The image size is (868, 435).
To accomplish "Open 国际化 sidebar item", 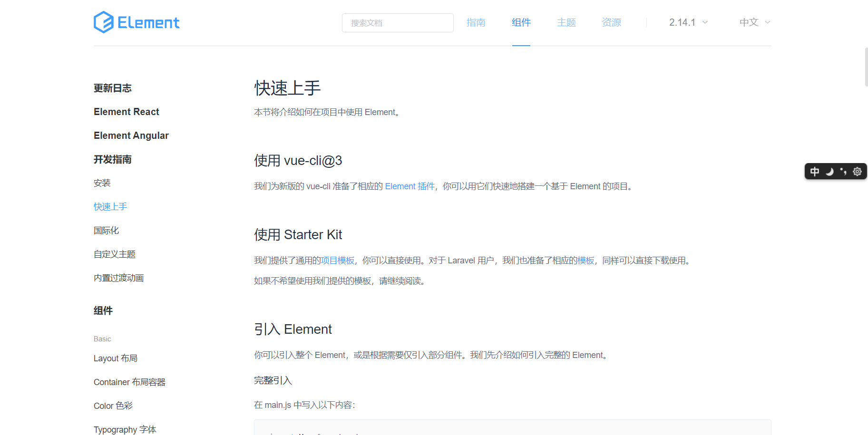I will click(106, 231).
